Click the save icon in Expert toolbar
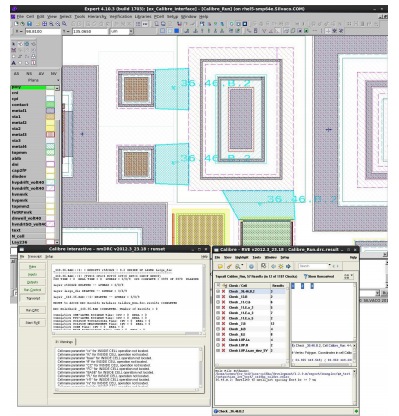The width and height of the screenshot is (399, 416). [x=29, y=24]
